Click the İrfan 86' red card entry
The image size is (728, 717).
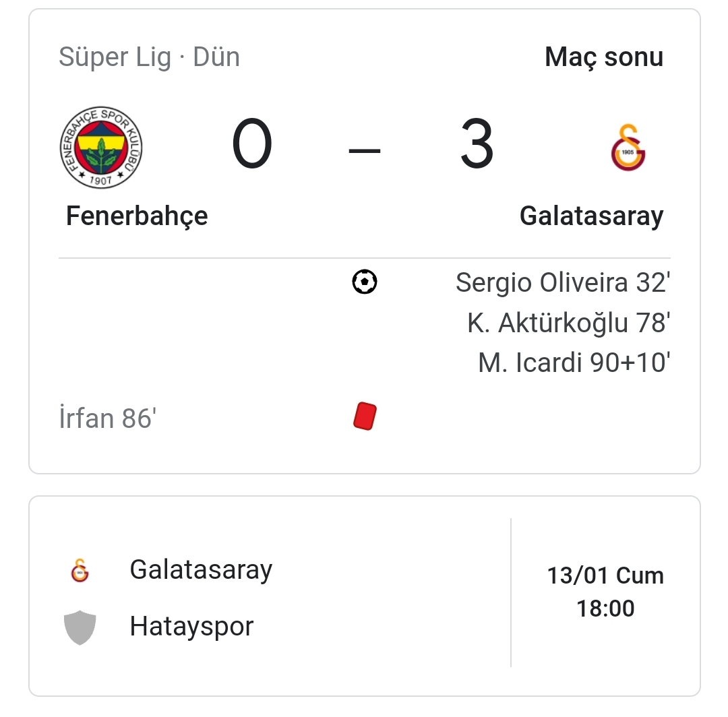point(108,418)
